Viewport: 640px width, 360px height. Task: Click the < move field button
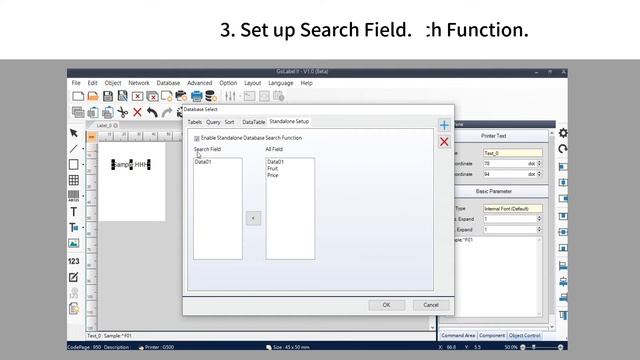pyautogui.click(x=253, y=218)
